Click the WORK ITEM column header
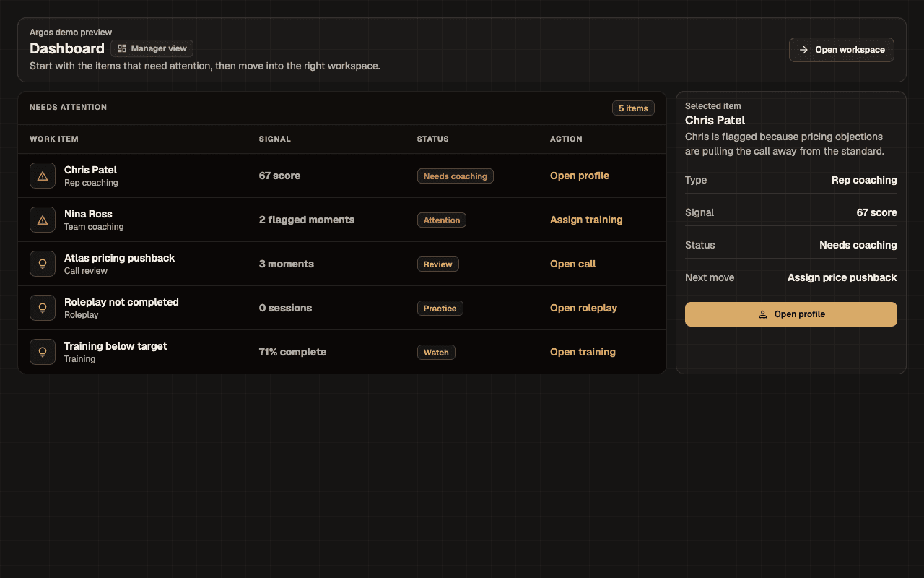 (54, 139)
